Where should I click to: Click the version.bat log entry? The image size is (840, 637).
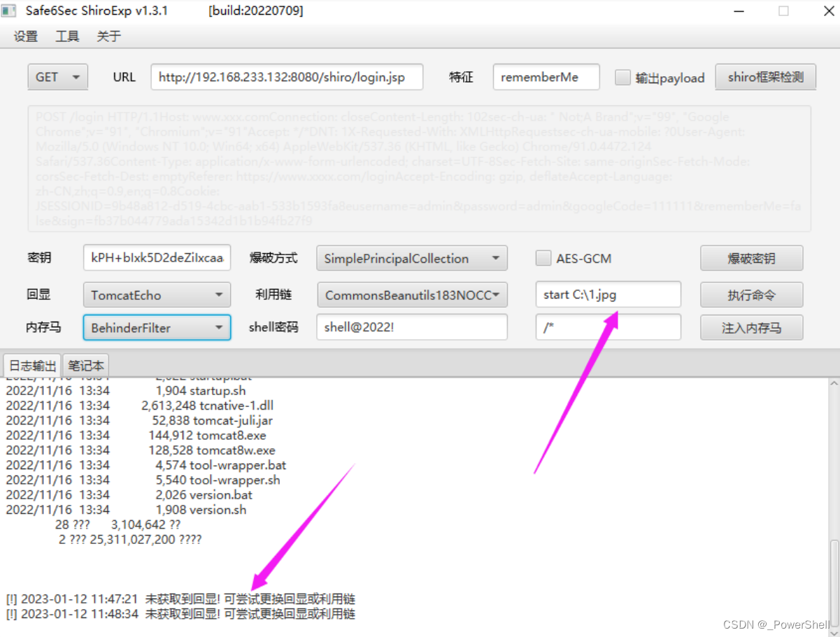click(x=129, y=494)
